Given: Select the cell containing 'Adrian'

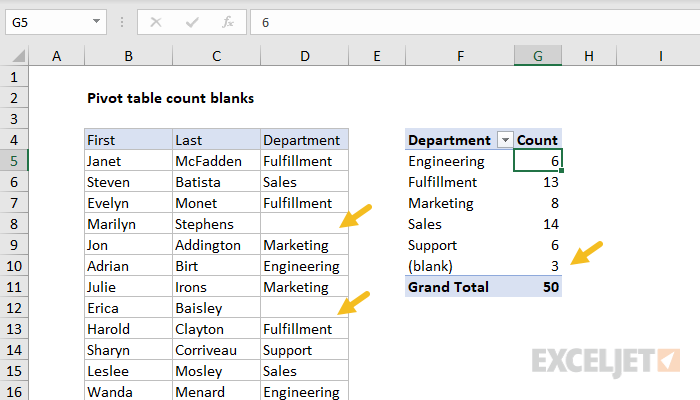Looking at the screenshot, I should (128, 266).
